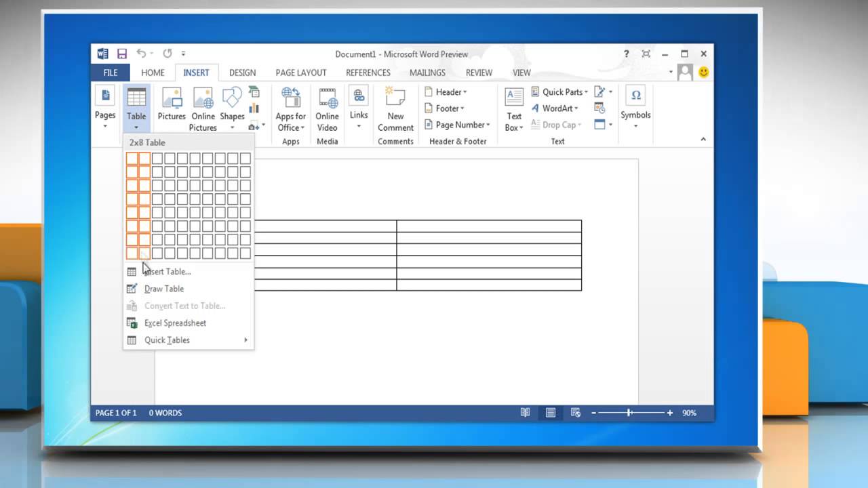Click PAGE 1 OF 1 in status bar

(116, 413)
